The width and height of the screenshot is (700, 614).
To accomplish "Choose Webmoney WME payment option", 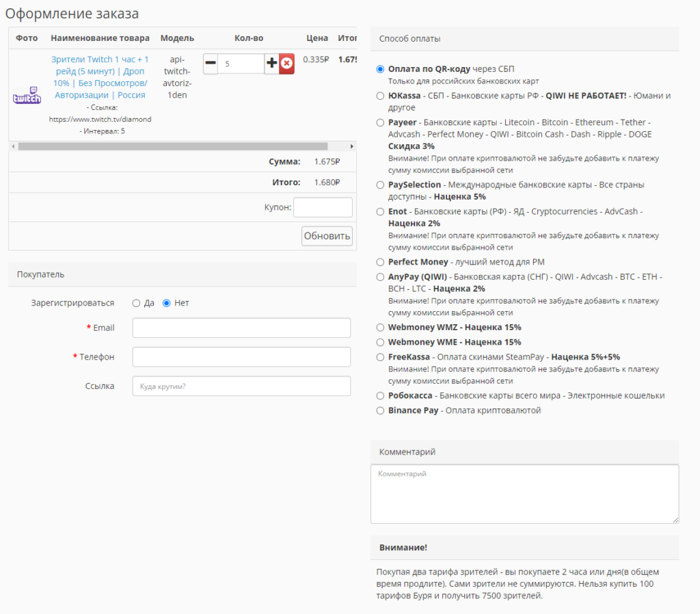I will [380, 343].
